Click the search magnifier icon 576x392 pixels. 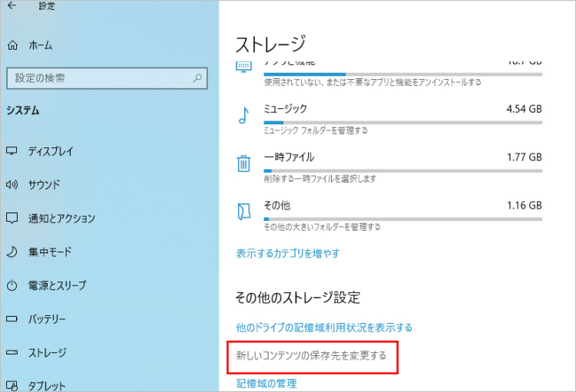pos(197,78)
